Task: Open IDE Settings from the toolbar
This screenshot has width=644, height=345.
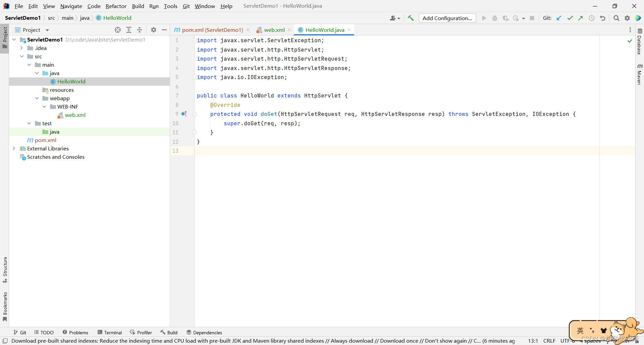Action: point(627,18)
